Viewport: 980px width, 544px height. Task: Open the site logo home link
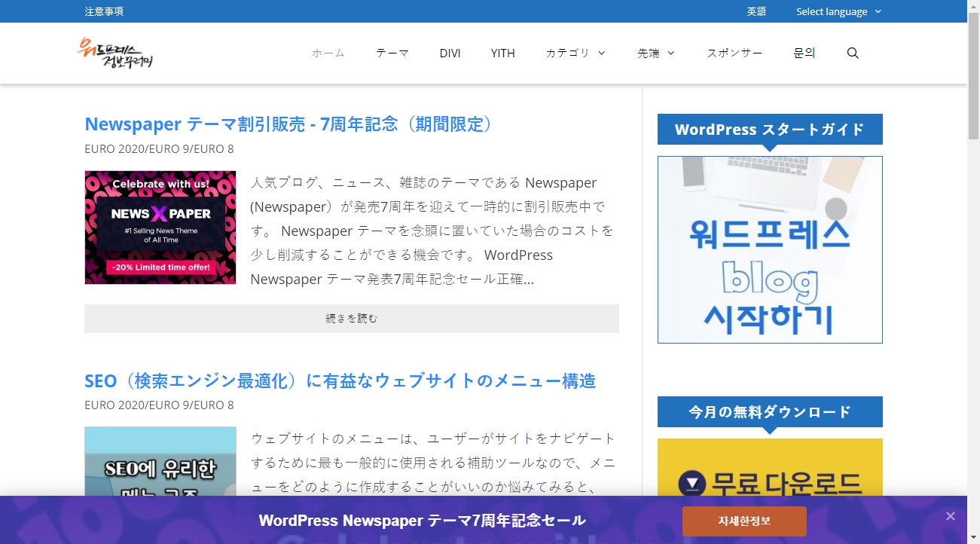point(116,53)
